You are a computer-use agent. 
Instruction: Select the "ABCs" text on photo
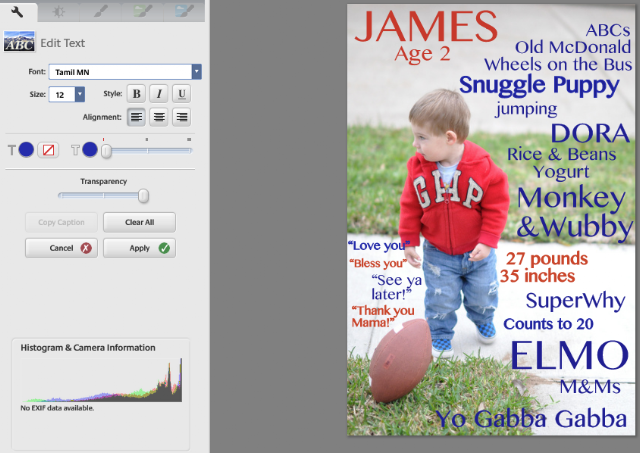pyautogui.click(x=608, y=30)
